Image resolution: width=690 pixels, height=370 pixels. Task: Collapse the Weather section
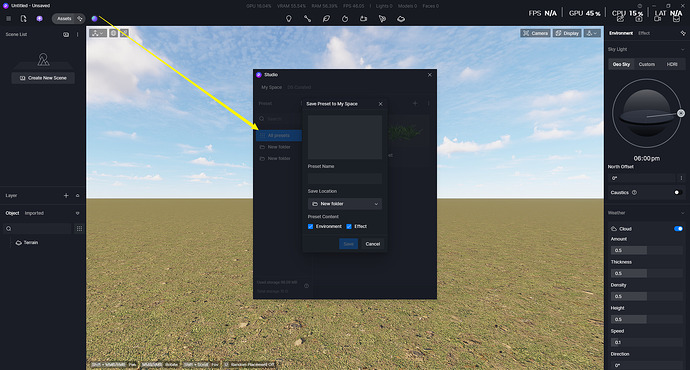683,213
